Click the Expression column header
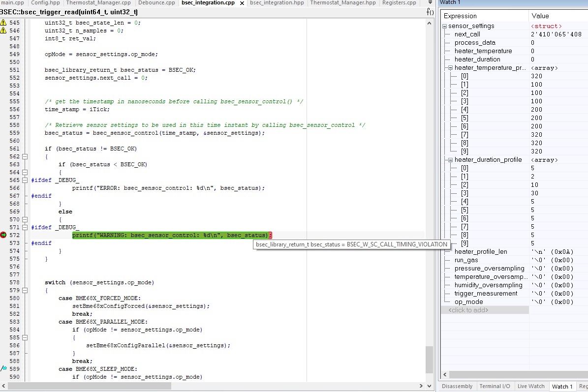The height and width of the screenshot is (392, 588). point(460,16)
